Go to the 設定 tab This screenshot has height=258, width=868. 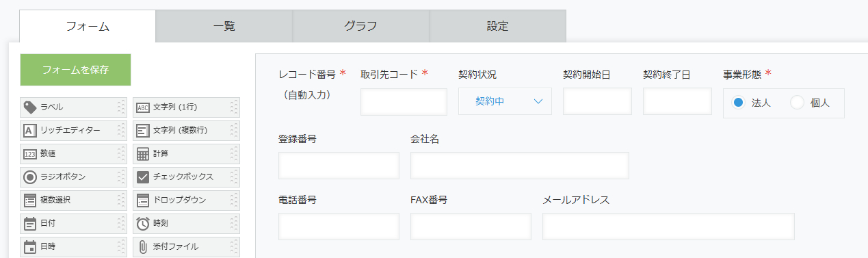498,27
